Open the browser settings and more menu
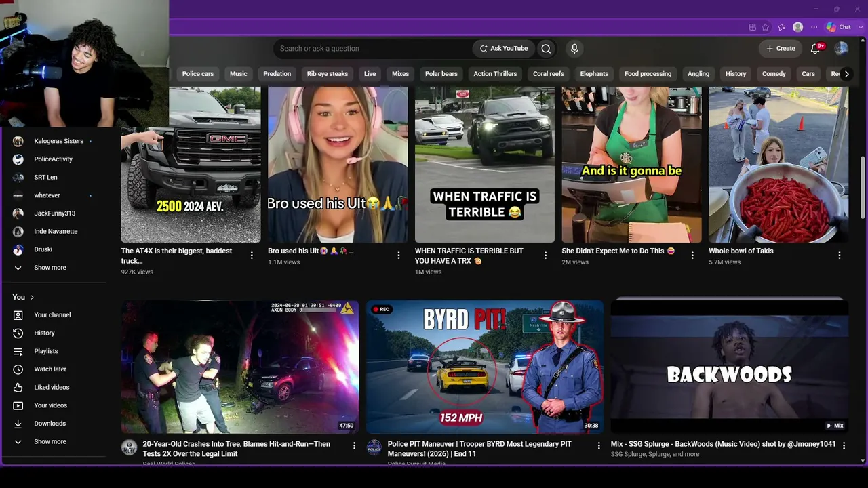868x488 pixels. click(814, 27)
